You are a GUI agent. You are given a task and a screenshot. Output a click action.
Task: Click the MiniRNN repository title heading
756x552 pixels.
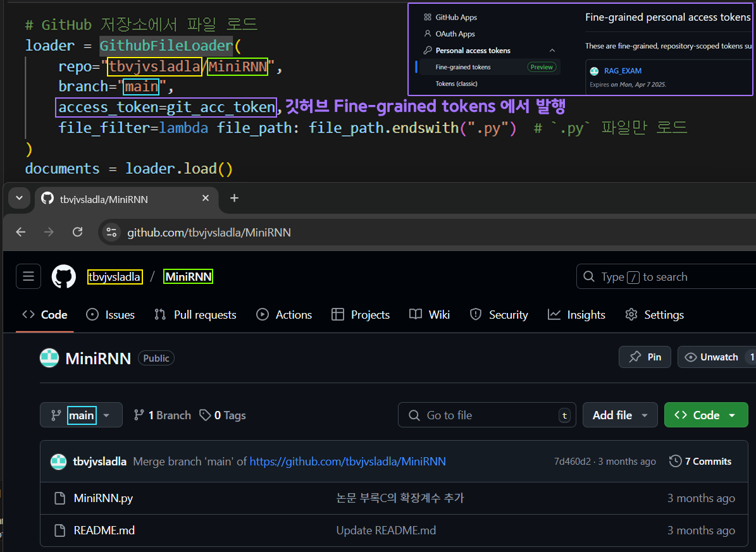tap(98, 358)
